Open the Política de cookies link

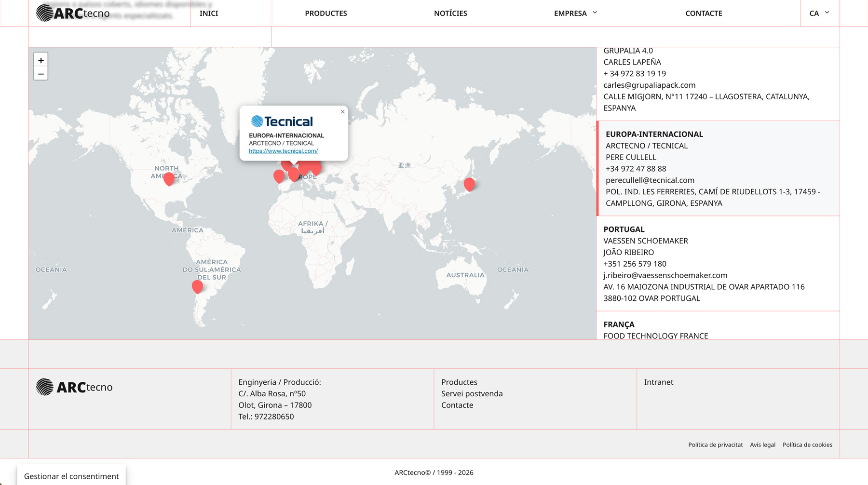807,445
